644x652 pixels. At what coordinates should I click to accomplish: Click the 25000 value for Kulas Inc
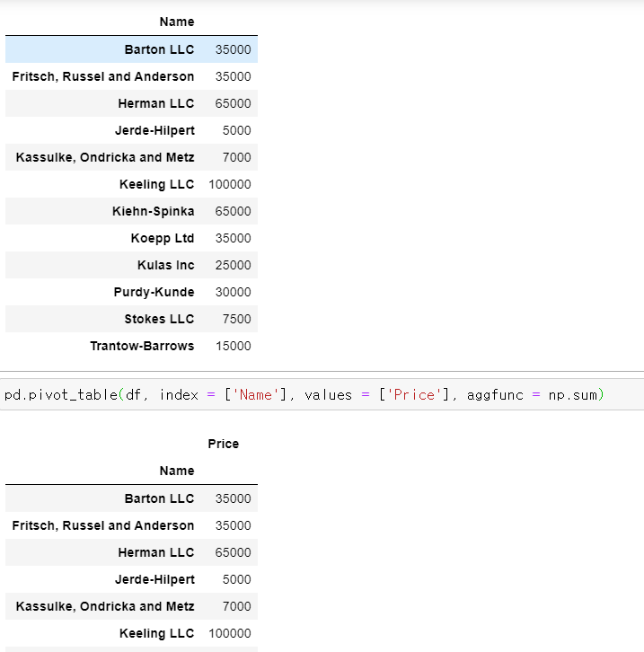point(233,265)
